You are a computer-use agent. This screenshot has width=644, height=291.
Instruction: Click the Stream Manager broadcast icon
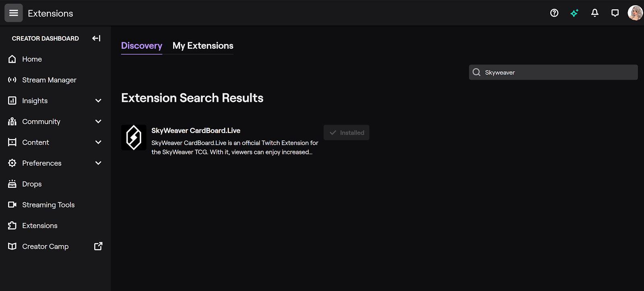(x=12, y=80)
